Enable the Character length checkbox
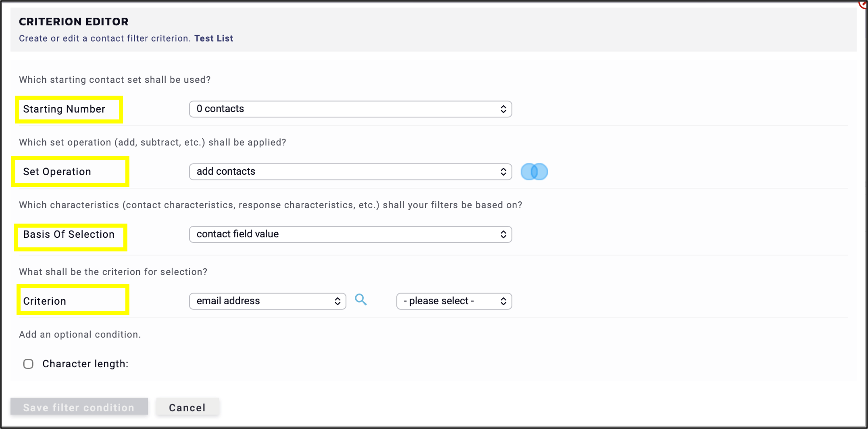 pos(28,364)
